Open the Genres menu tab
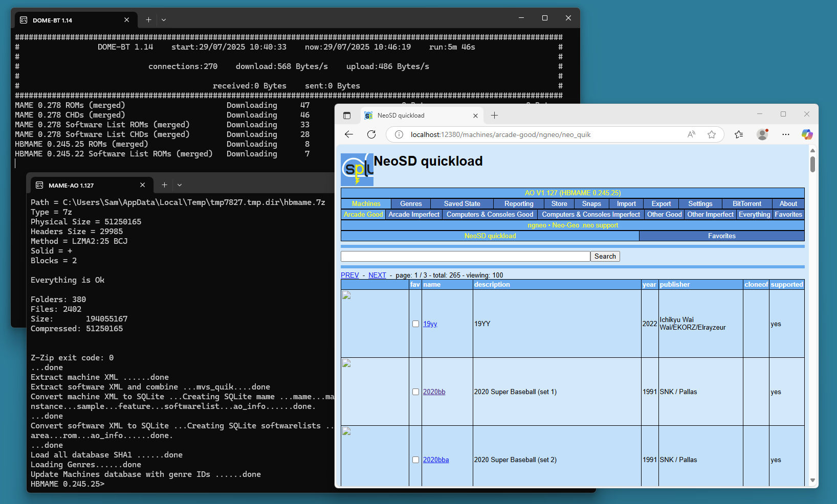837x504 pixels. click(x=411, y=203)
